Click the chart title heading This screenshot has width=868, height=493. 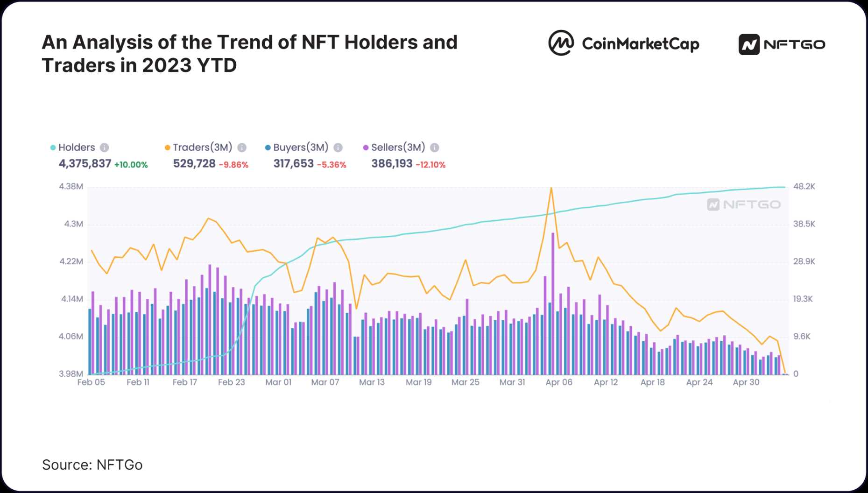[x=250, y=54]
